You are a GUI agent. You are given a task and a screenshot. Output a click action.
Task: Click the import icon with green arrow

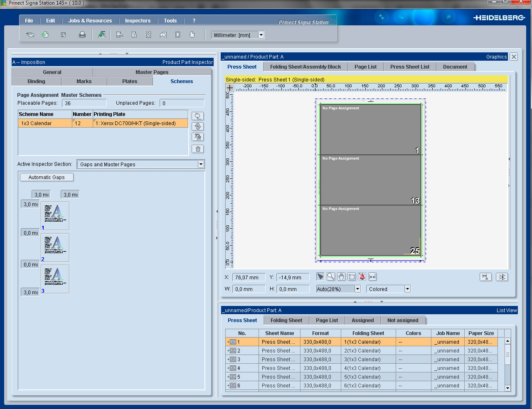click(102, 35)
